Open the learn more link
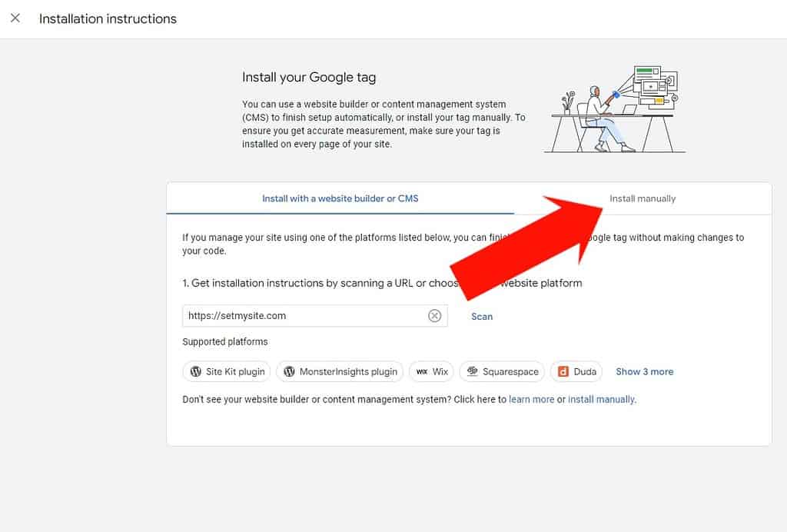The image size is (787, 532). [532, 400]
